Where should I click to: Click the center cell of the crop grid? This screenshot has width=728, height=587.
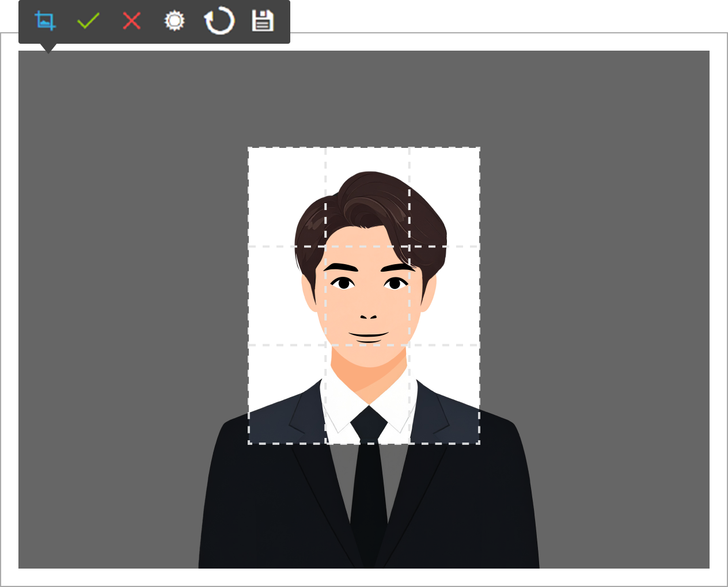tap(367, 295)
